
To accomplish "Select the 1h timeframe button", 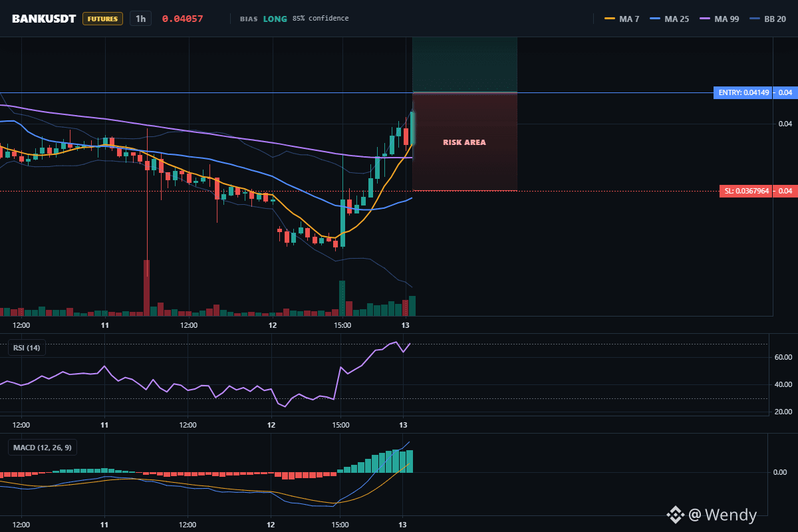I will point(140,19).
